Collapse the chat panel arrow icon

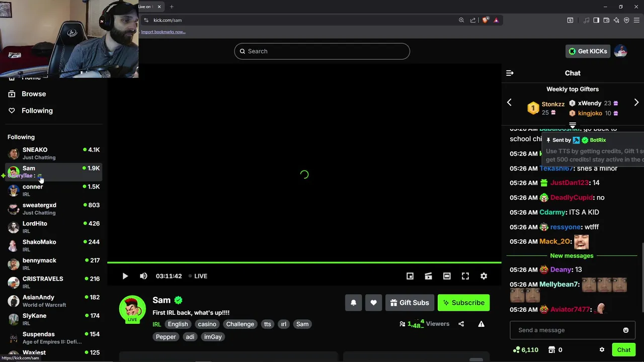click(x=510, y=73)
